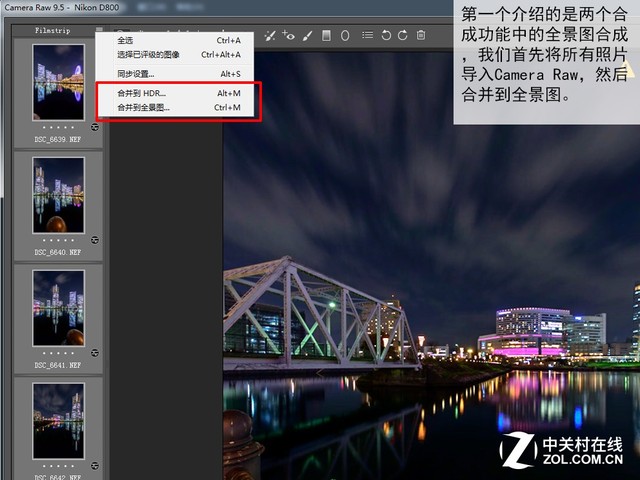The image size is (640, 480).
Task: Choose 合并到全景图... menu entry
Action: point(175,107)
